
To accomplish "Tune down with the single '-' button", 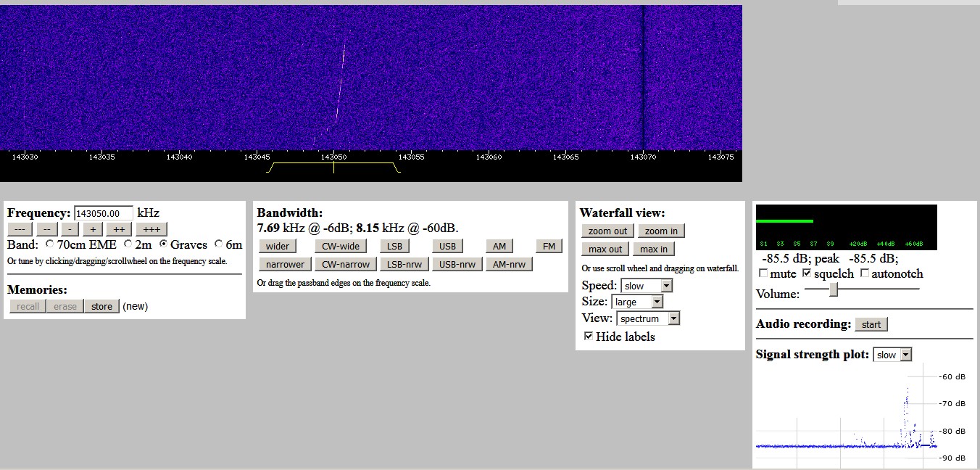I will pyautogui.click(x=70, y=229).
